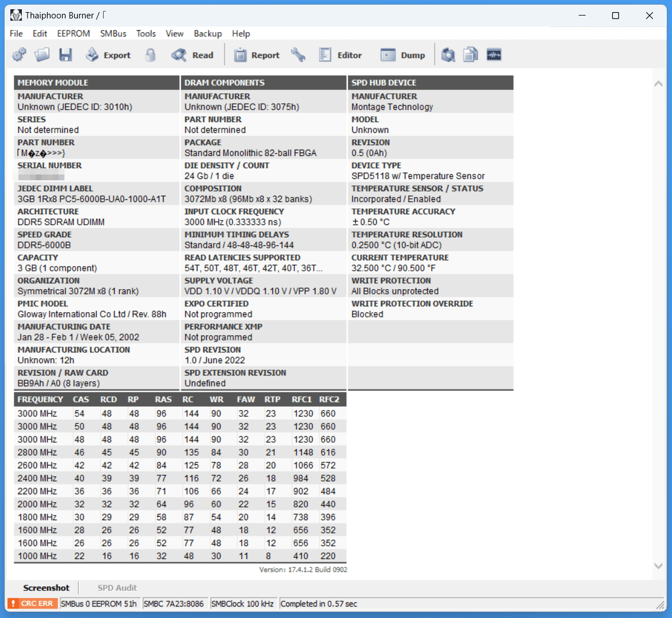Save using the floppy disk icon
This screenshot has height=618, width=672.
(x=65, y=55)
